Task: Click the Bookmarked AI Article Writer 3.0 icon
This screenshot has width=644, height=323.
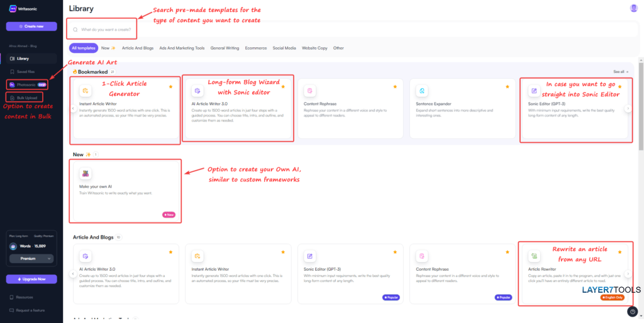Action: click(197, 91)
